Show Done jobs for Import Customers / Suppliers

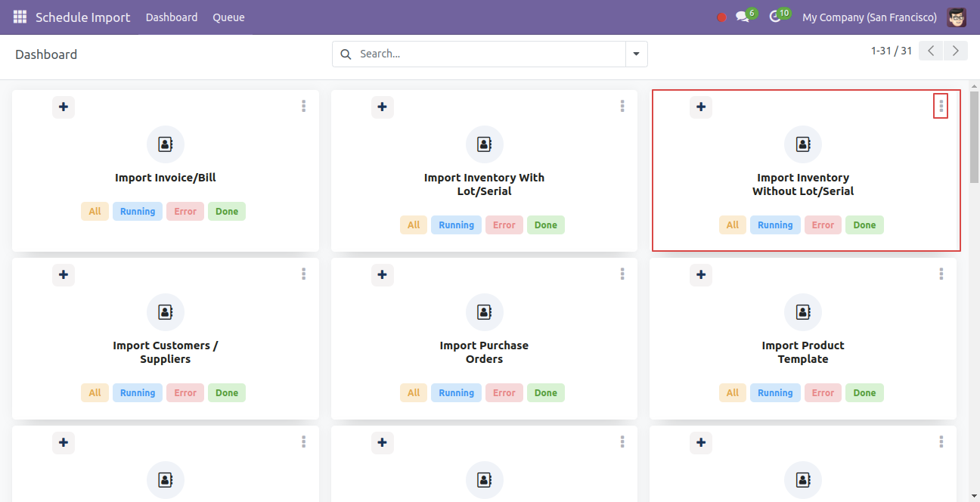227,393
